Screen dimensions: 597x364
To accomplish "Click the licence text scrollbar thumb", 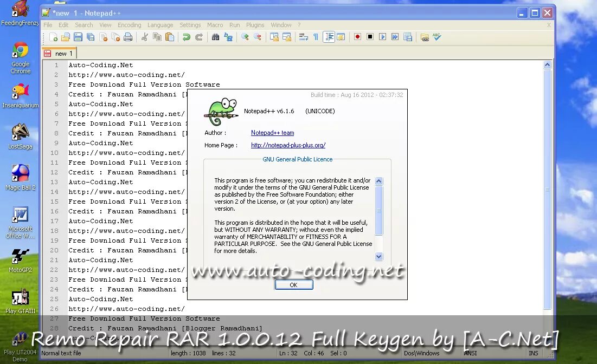I will [x=378, y=210].
